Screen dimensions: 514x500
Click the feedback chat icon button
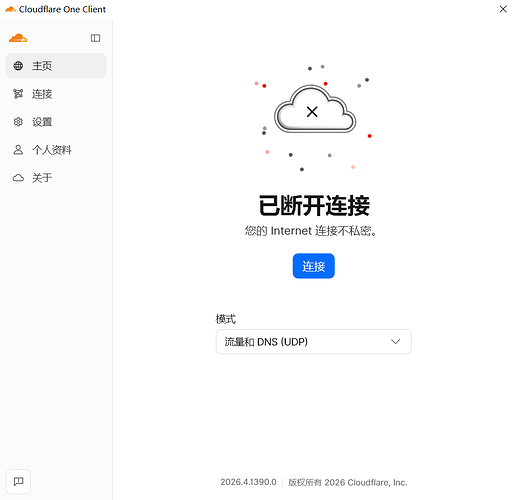18,481
